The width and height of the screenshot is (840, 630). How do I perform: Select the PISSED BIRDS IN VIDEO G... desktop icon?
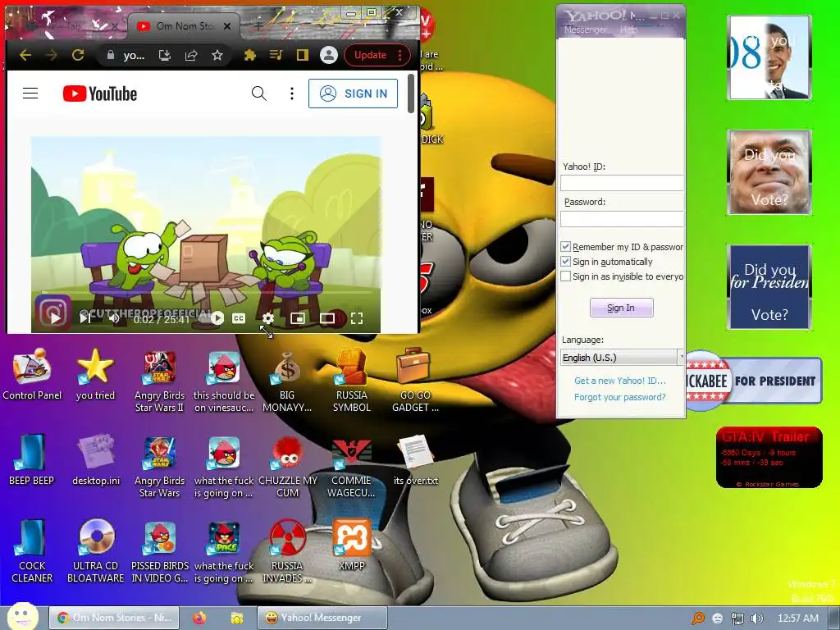tap(160, 552)
